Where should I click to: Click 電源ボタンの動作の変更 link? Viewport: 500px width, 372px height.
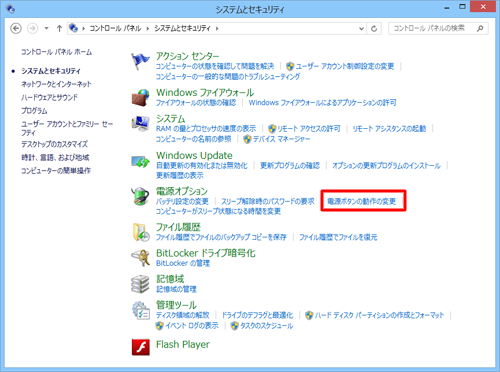tap(362, 201)
